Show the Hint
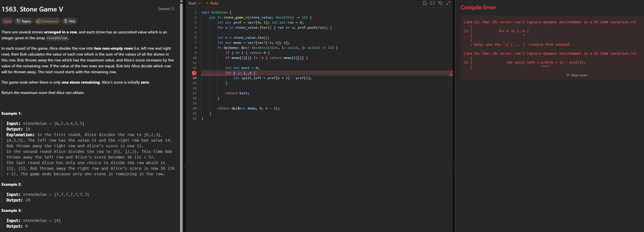Viewport: 644px width, 232px height. (69, 21)
